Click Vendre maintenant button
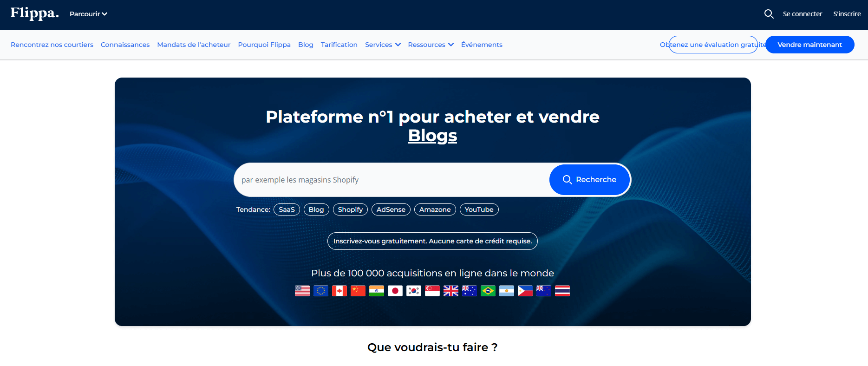Viewport: 868px width, 366px height. click(x=810, y=45)
